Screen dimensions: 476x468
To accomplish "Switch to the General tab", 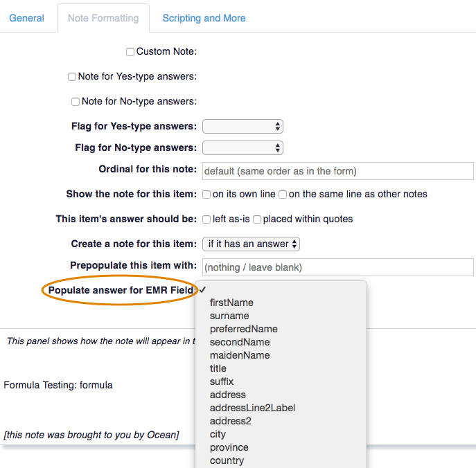I will (x=27, y=18).
